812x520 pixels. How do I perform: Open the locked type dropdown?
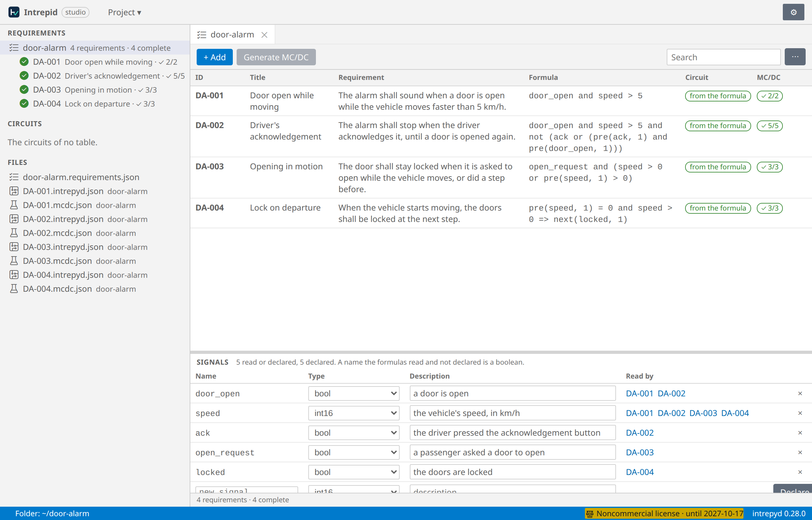[354, 472]
